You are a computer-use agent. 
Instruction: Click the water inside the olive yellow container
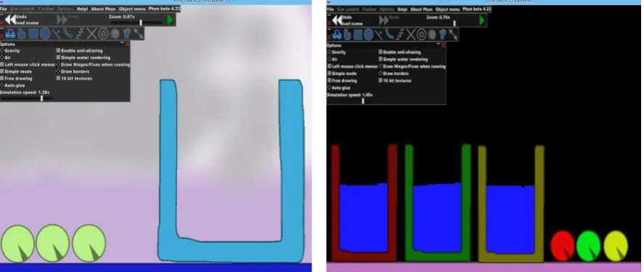(510, 220)
